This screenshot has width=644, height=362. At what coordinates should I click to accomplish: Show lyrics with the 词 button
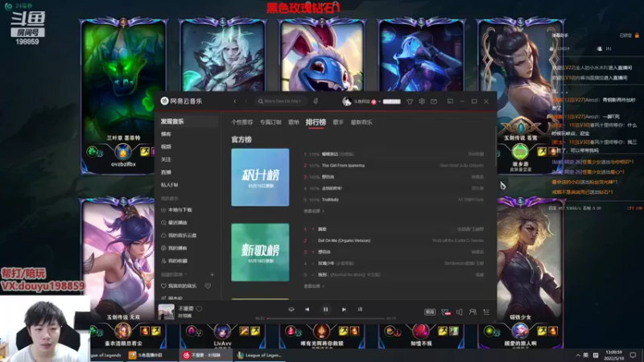pos(360,310)
